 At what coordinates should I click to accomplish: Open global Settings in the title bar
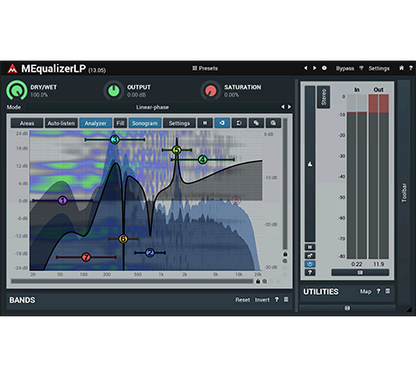(x=379, y=68)
